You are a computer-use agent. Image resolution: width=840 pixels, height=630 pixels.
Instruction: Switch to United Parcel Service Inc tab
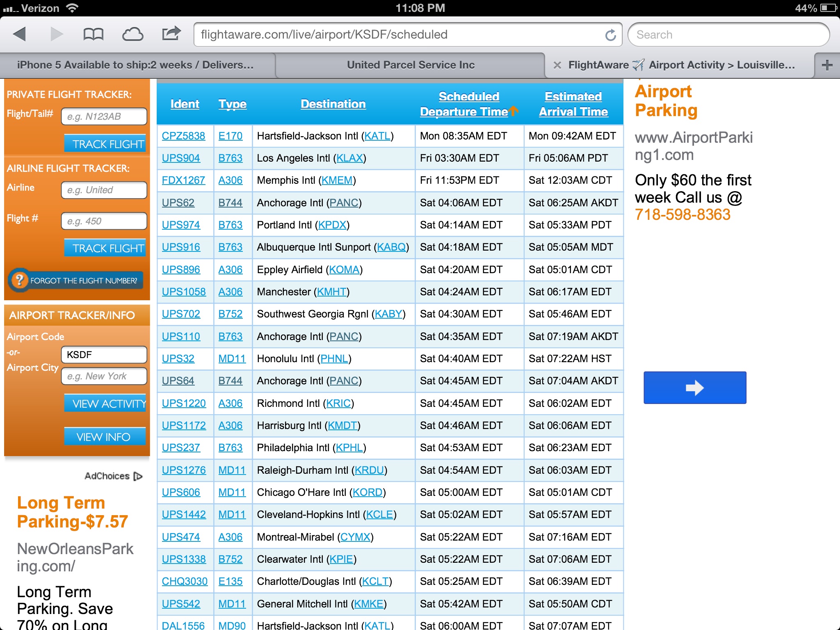coord(410,65)
